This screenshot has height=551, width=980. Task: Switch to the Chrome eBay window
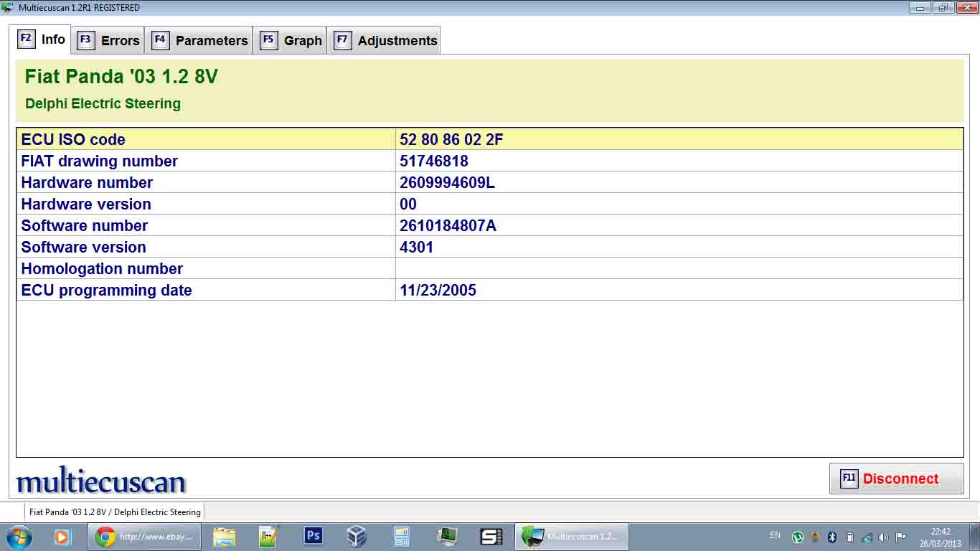pyautogui.click(x=144, y=537)
